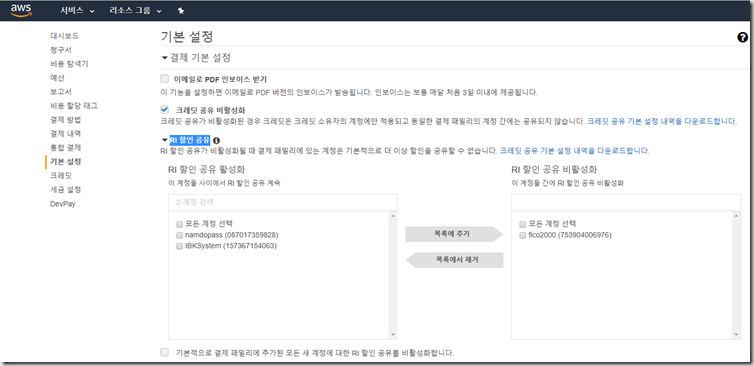Screen dimensions: 754x366
Task: Click the AWS logo
Action: (22, 10)
